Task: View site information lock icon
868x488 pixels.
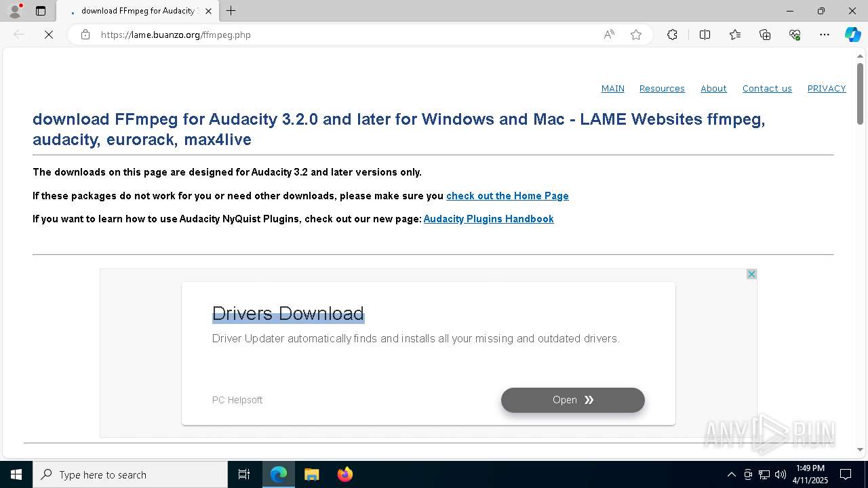Action: coord(85,35)
